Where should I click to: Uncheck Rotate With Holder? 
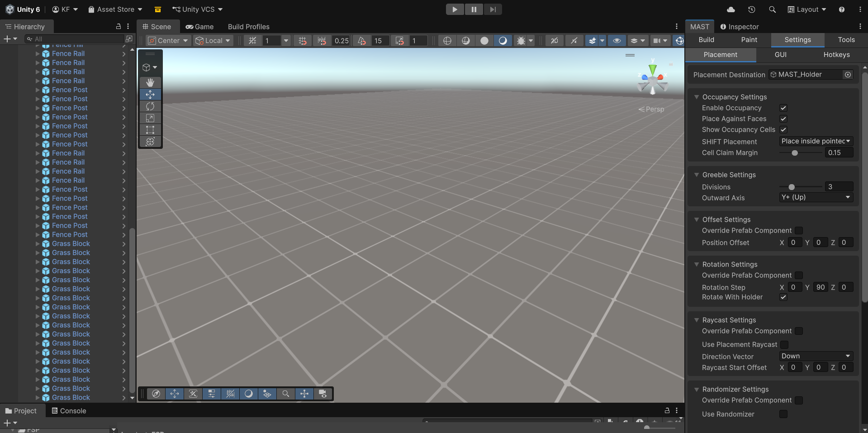(783, 297)
